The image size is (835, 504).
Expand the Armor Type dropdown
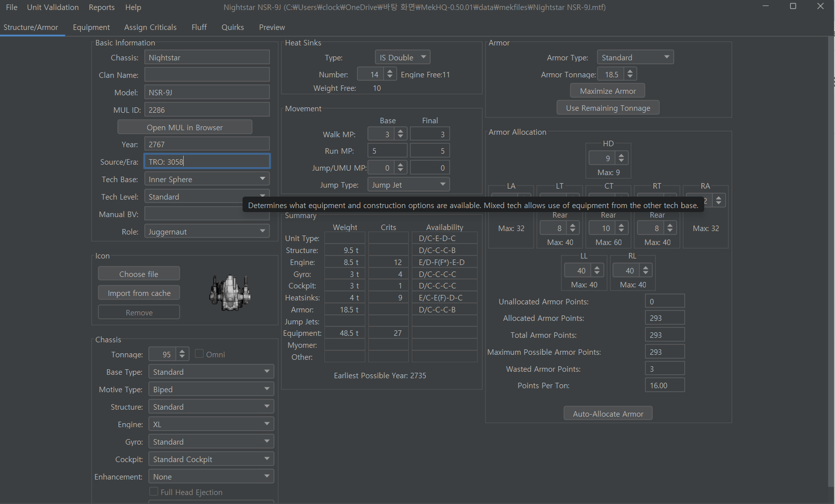click(635, 57)
